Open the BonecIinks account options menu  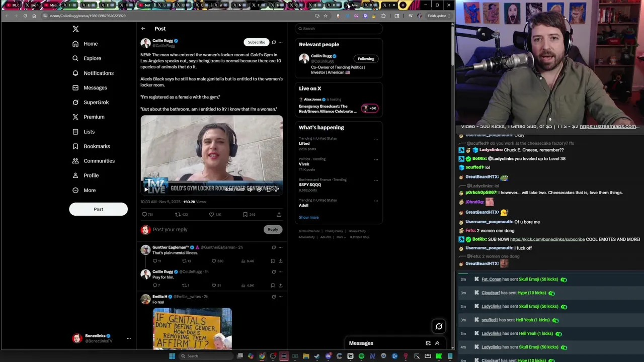(129, 338)
